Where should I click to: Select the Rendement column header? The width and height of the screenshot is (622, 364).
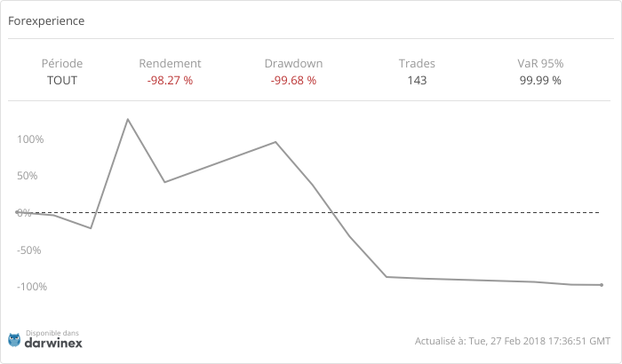pos(170,64)
